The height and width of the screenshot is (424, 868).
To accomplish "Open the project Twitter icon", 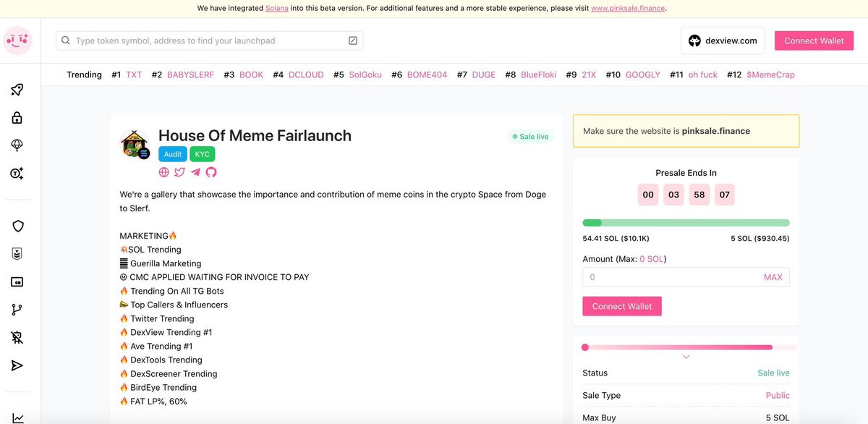I will (179, 172).
